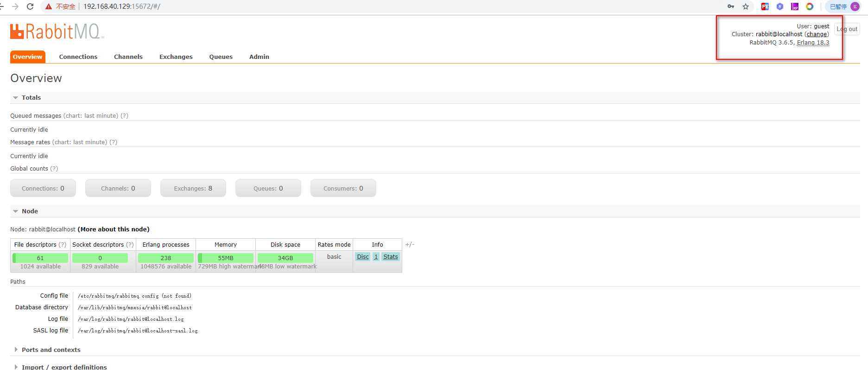The width and height of the screenshot is (868, 370).
Task: Open the Admin tab
Action: coord(259,57)
